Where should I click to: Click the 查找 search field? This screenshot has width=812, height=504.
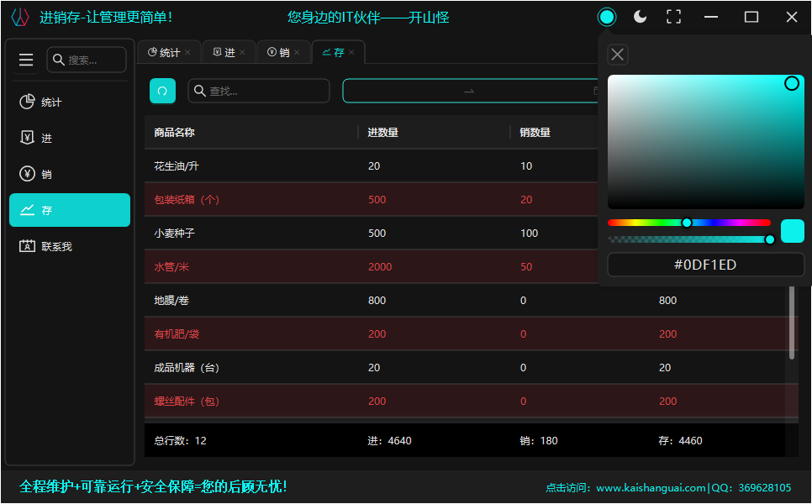pyautogui.click(x=258, y=91)
